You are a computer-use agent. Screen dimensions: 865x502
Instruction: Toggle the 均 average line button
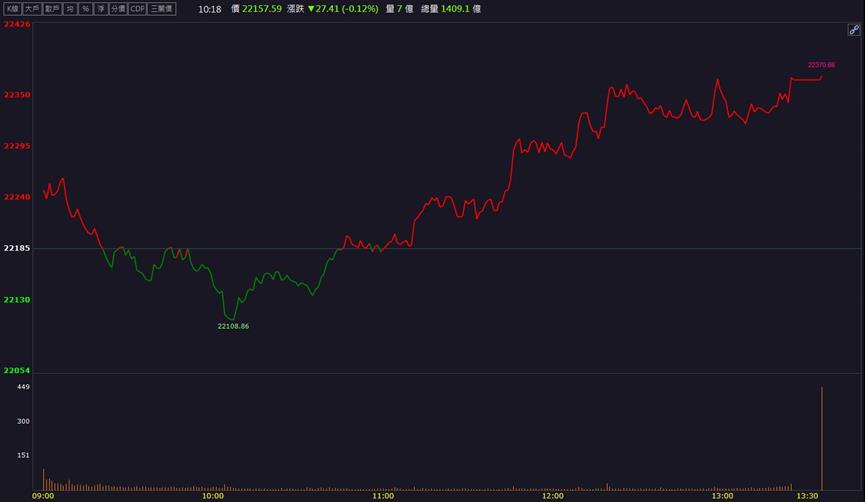(x=70, y=9)
